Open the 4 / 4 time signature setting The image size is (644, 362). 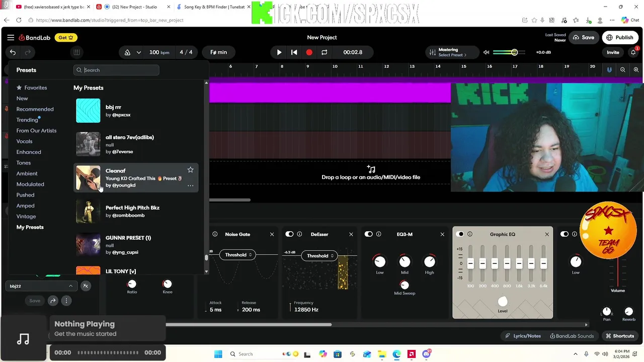186,52
